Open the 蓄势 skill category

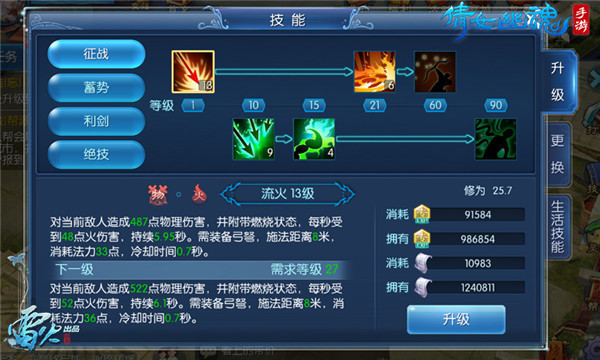point(96,88)
